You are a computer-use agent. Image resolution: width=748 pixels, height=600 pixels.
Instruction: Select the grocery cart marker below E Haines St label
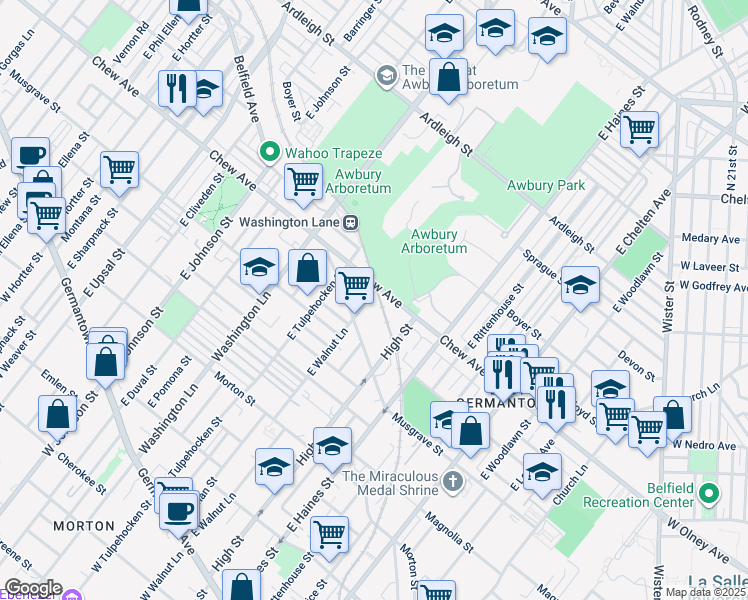pyautogui.click(x=330, y=536)
